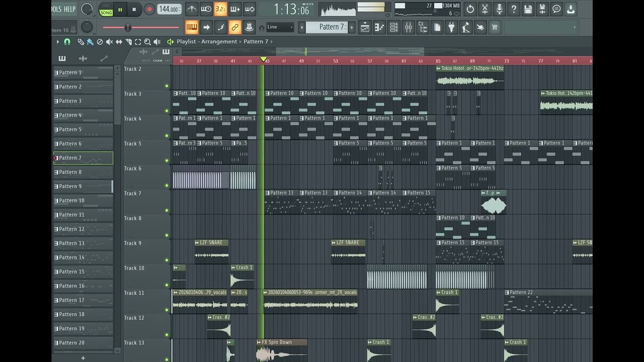
Task: Open the content shop cart icon
Action: point(495,28)
